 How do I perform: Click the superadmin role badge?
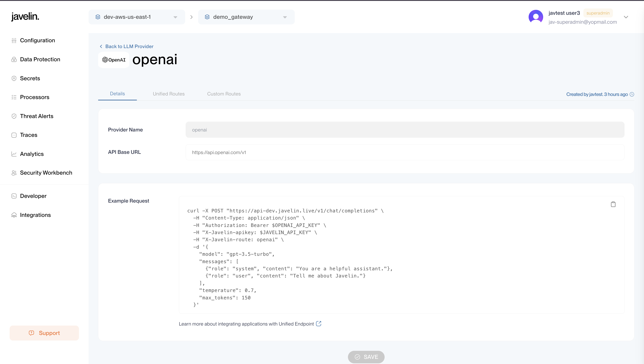point(598,13)
